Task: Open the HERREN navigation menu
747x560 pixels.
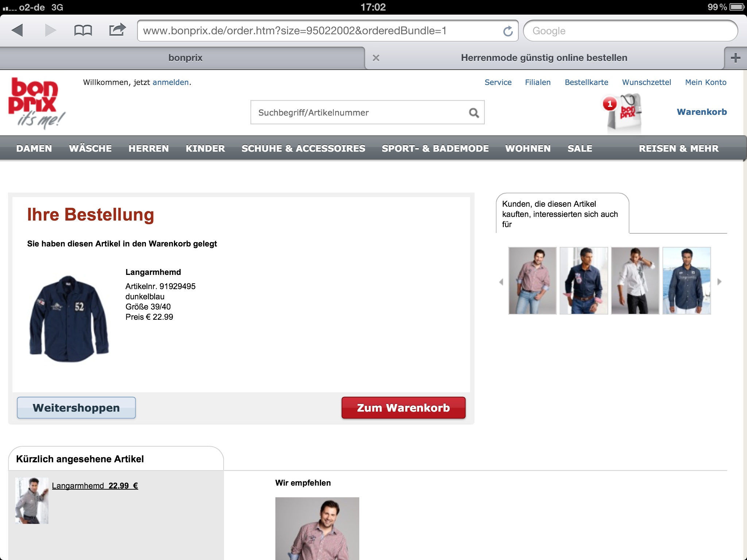Action: [x=148, y=149]
